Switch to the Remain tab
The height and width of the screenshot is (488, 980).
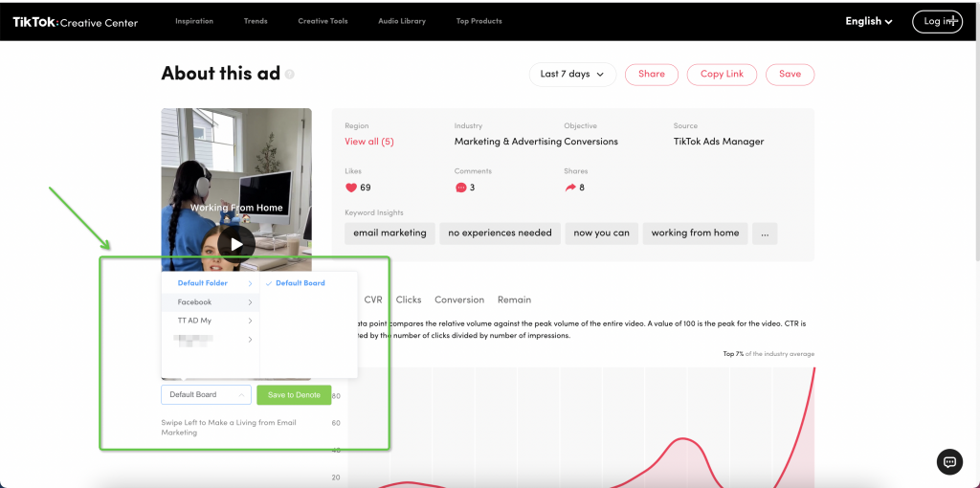point(514,299)
